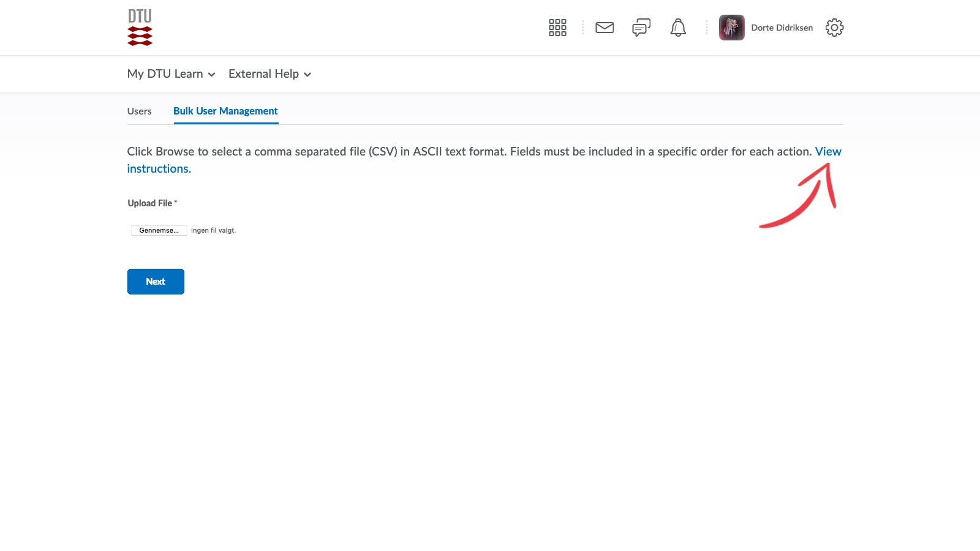
Task: Expand the My DTU Learn menu
Action: coord(165,74)
